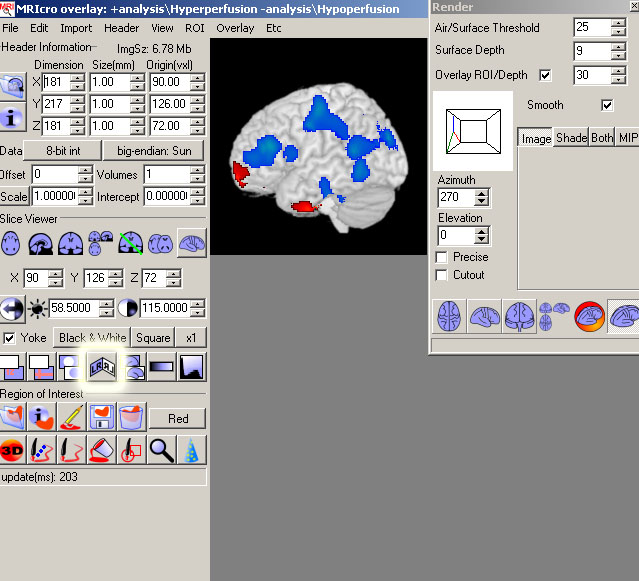639x581 pixels.
Task: Click the save ROI floppy disk icon
Action: coord(101,418)
